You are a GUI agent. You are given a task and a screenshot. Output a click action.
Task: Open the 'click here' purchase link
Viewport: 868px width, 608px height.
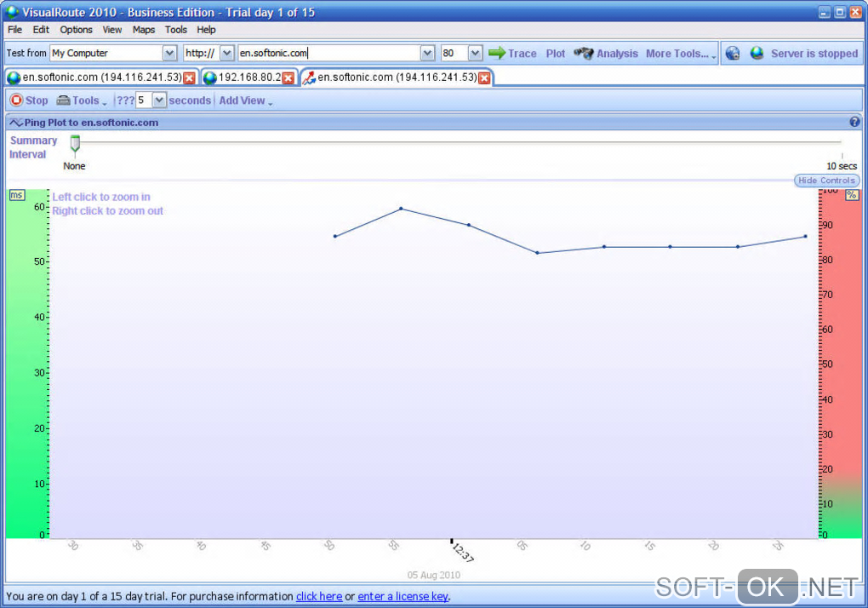(319, 596)
